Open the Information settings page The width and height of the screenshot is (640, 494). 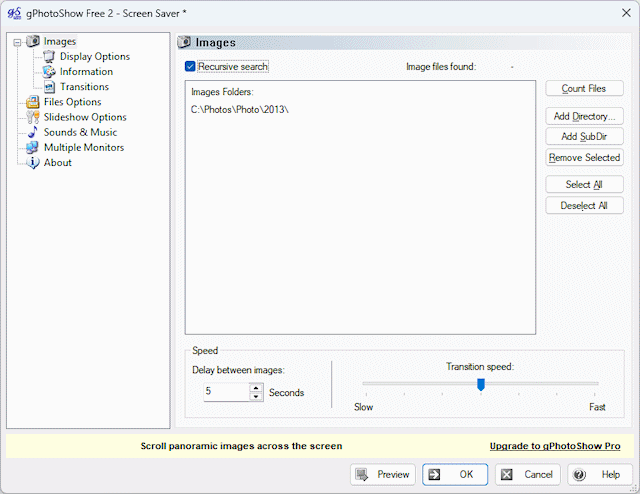87,71
